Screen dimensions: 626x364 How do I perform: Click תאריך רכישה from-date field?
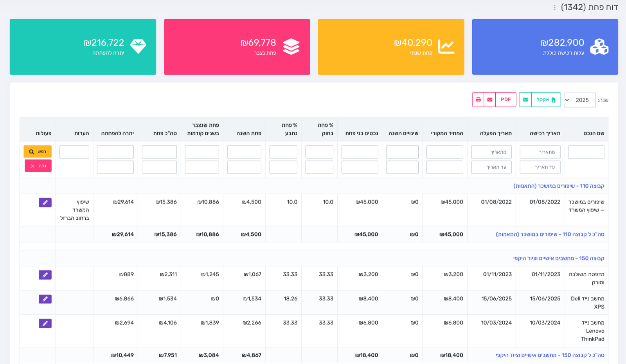[x=540, y=152]
